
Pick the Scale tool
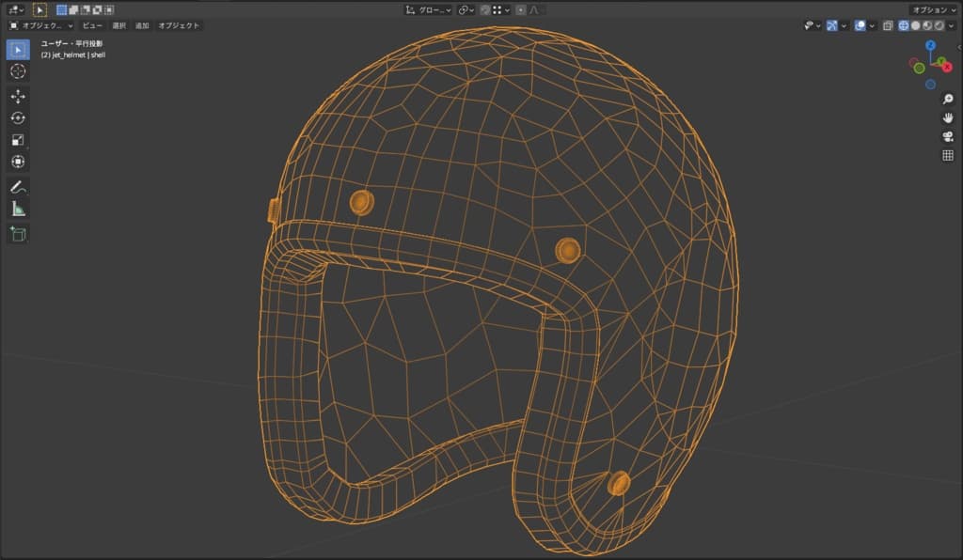18,140
